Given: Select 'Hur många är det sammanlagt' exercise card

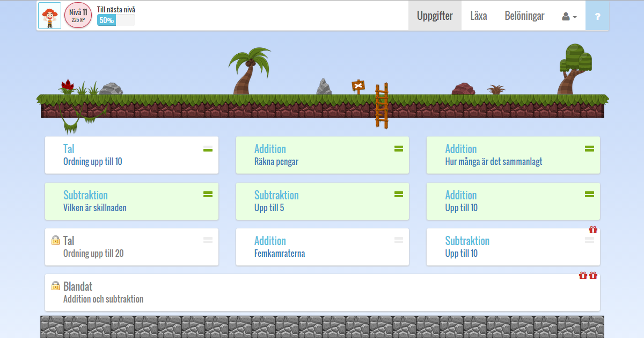Looking at the screenshot, I should pyautogui.click(x=513, y=155).
